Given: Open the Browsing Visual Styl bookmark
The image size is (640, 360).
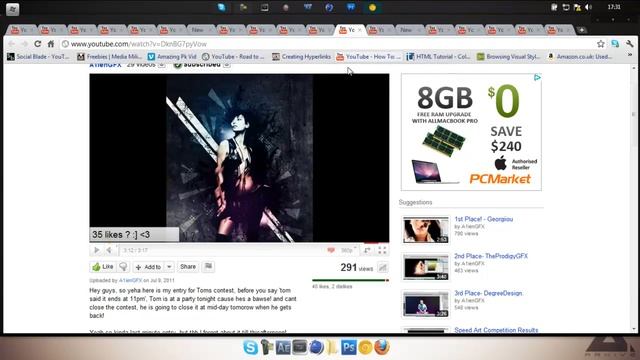Looking at the screenshot, I should point(509,57).
